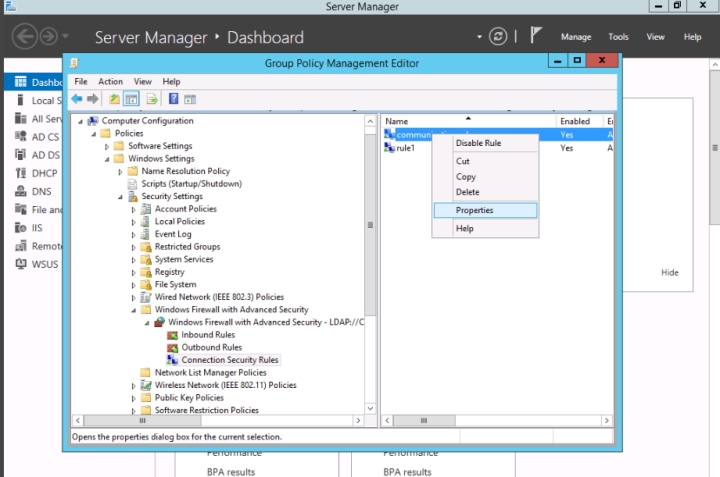
Task: Click the Show/Hide Action Pane icon
Action: click(190, 99)
